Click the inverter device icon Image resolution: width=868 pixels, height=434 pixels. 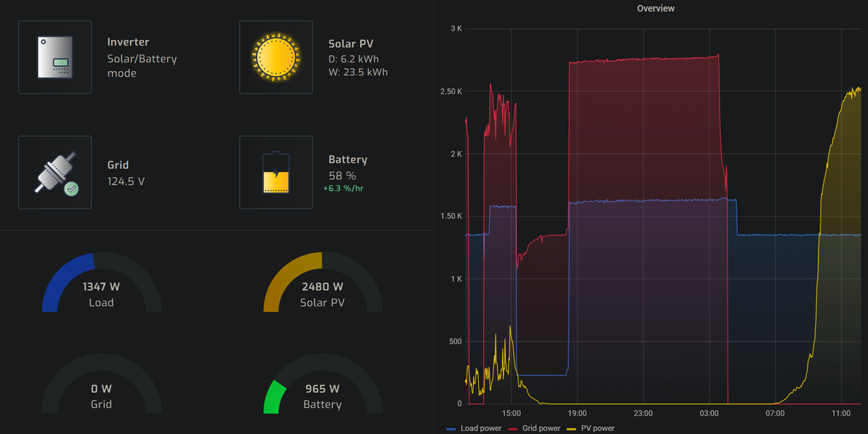point(55,57)
